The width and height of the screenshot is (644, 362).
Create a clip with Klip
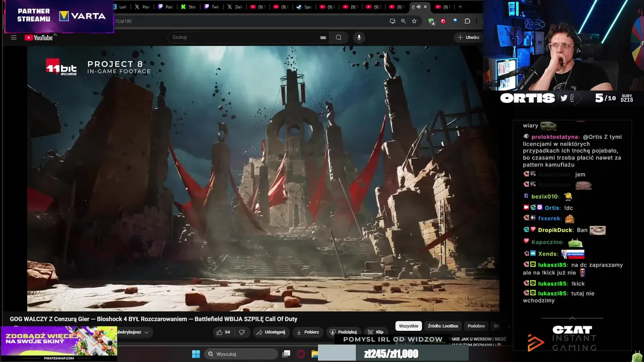click(x=375, y=332)
